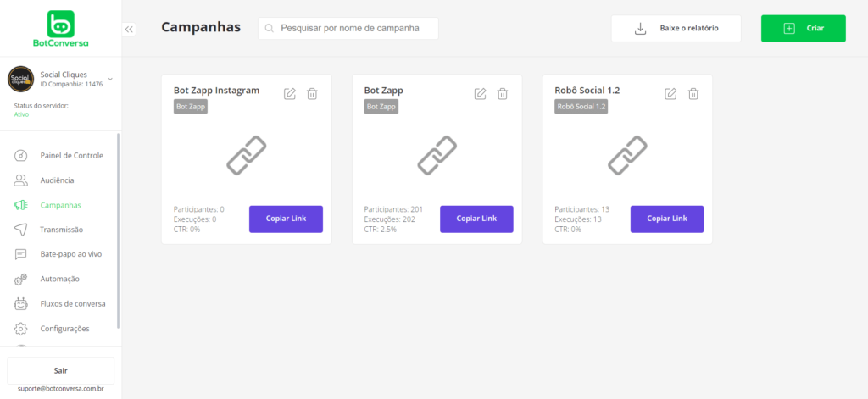Click edit pencil on Robô Social 1.2
The image size is (868, 399).
(670, 94)
